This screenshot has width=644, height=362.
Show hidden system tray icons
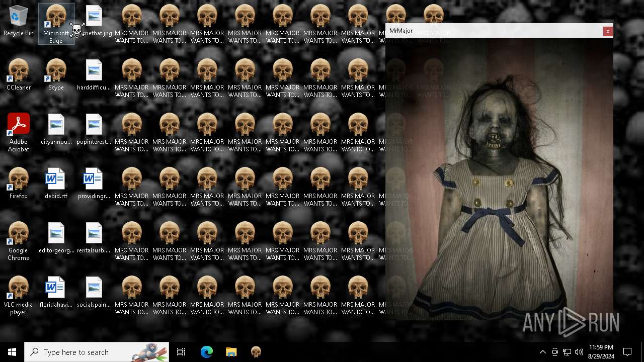[x=542, y=352]
